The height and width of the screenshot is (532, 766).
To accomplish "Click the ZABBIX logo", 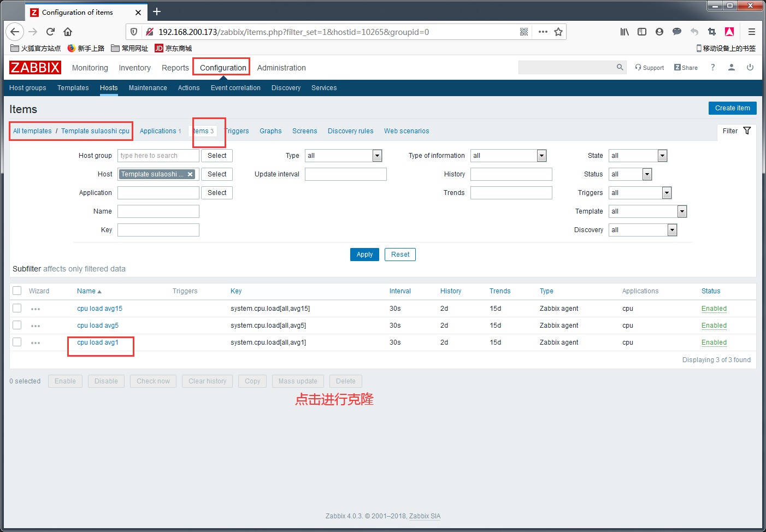I will [x=35, y=67].
